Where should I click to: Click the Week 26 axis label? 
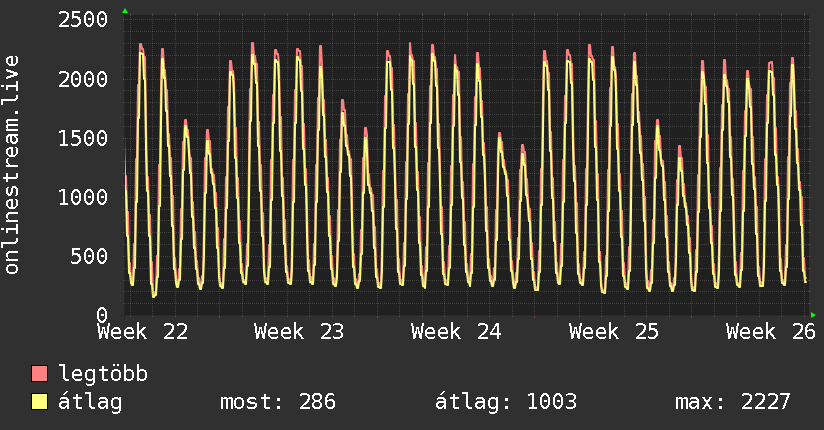[x=771, y=332]
